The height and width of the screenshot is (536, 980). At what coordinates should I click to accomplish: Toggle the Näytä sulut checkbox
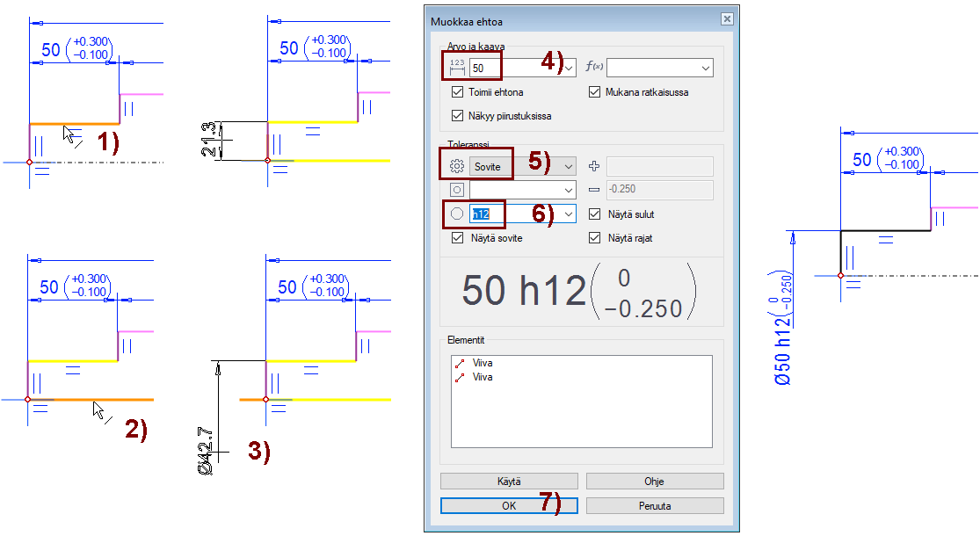(594, 214)
